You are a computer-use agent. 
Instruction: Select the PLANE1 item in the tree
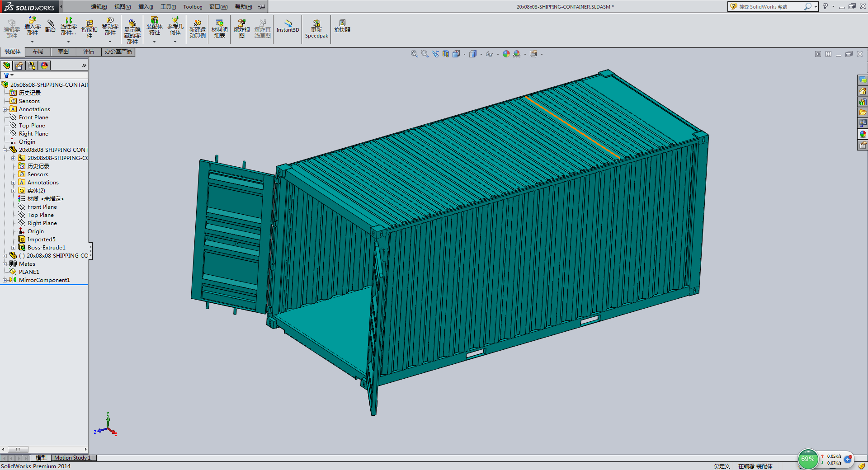click(29, 272)
